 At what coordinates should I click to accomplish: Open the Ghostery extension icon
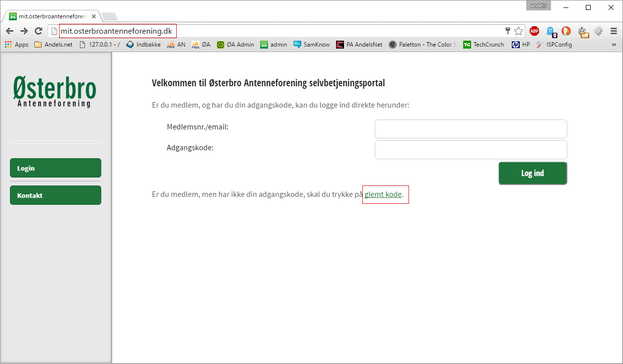coord(551,32)
